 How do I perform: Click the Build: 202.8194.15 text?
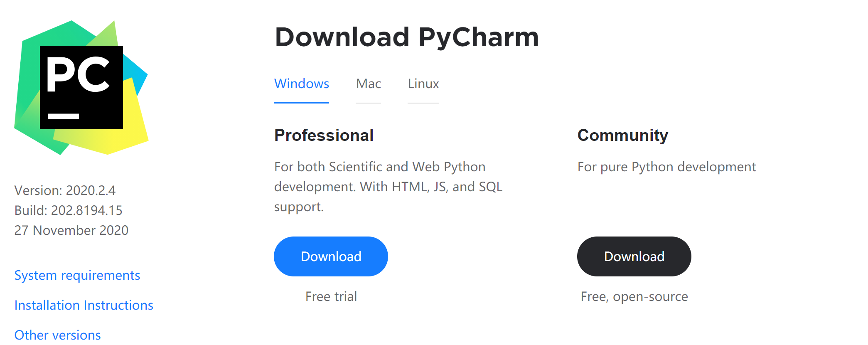[x=69, y=210]
